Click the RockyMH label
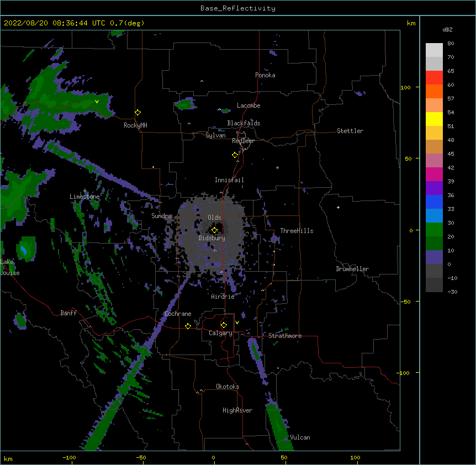The image size is (476, 465). [135, 125]
